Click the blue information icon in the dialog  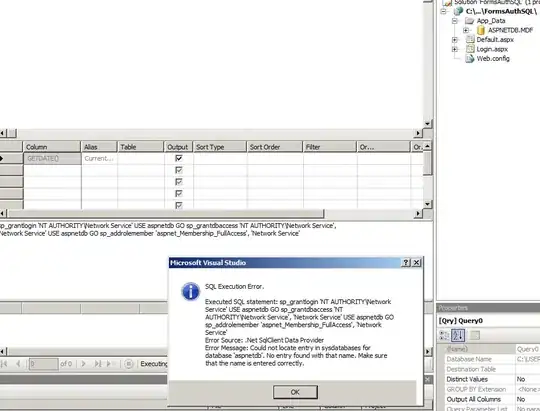(190, 291)
